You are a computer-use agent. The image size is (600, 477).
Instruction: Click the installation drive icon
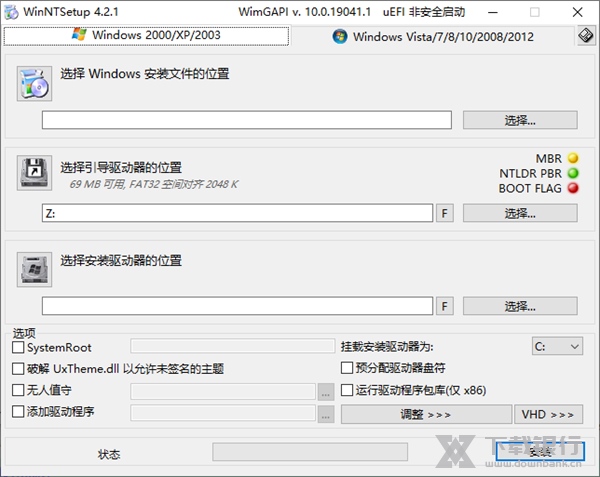click(34, 267)
